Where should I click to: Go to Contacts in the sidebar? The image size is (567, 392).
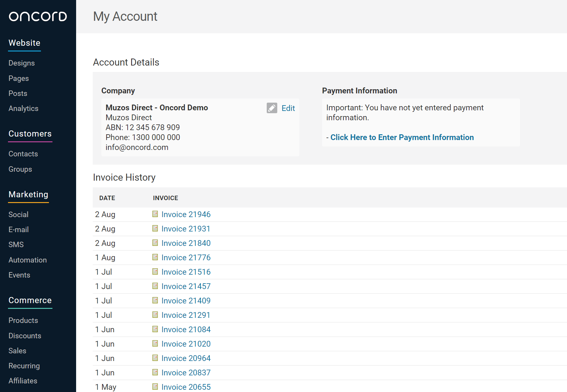pos(23,154)
